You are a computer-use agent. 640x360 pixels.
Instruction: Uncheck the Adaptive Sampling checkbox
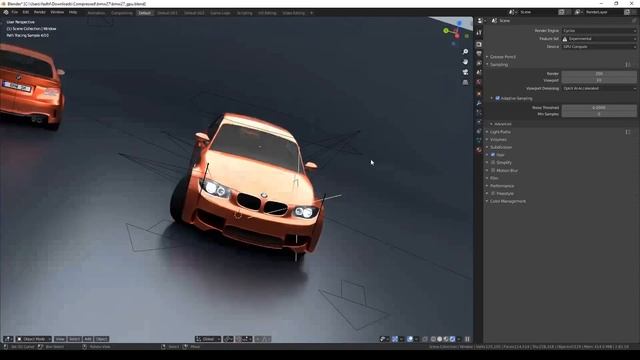pos(498,98)
